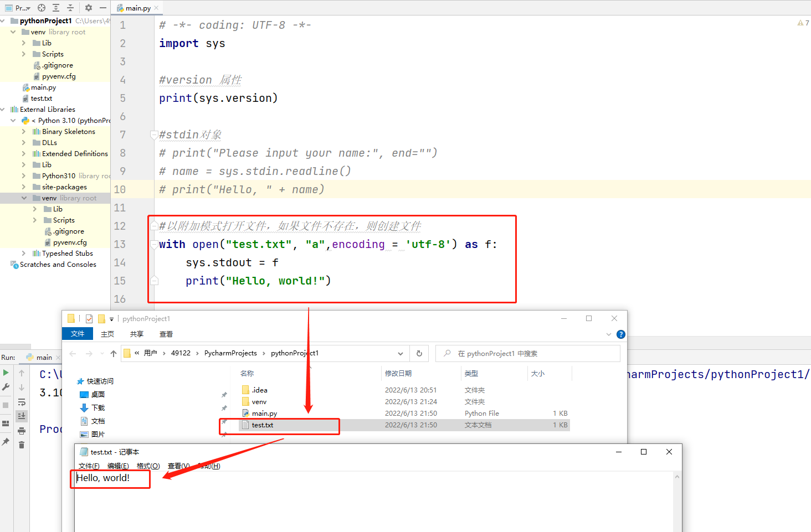Open Explorer address bar history dropdown

(401, 353)
